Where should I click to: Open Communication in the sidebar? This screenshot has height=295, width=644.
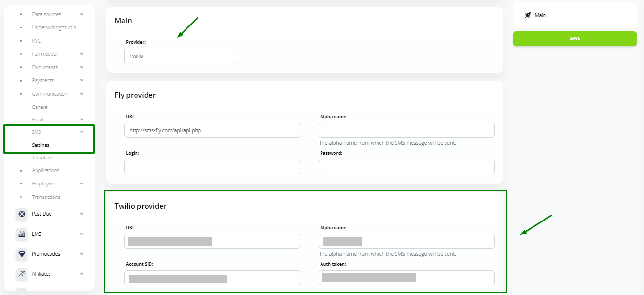point(50,94)
